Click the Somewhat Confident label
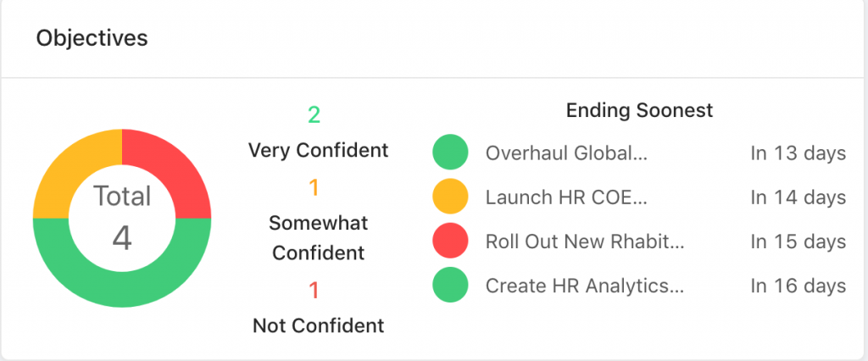Screen dimensions: 868x361 point(319,238)
